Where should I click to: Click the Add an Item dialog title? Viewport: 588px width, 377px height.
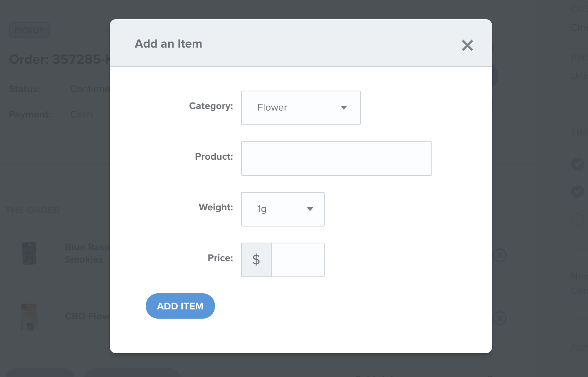[168, 44]
